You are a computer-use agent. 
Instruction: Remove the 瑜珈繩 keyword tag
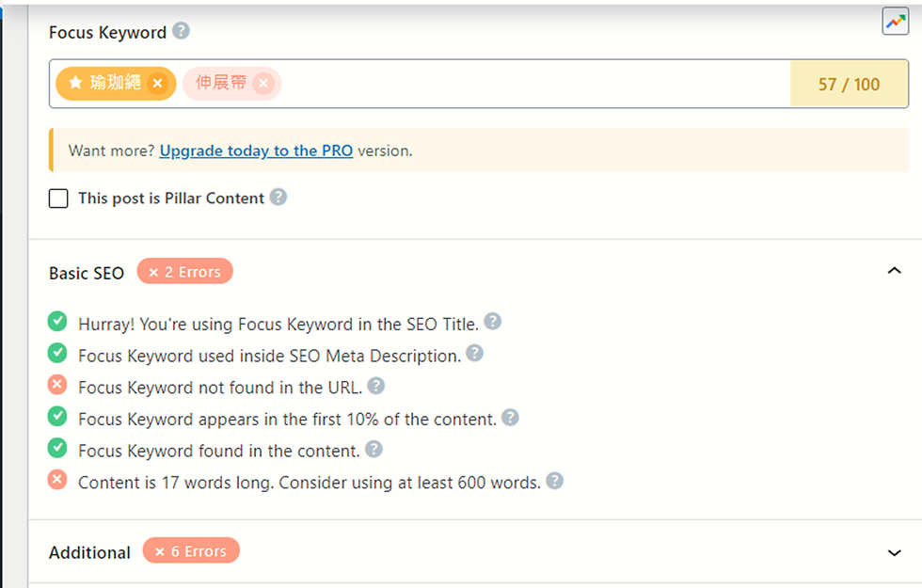[x=157, y=84]
